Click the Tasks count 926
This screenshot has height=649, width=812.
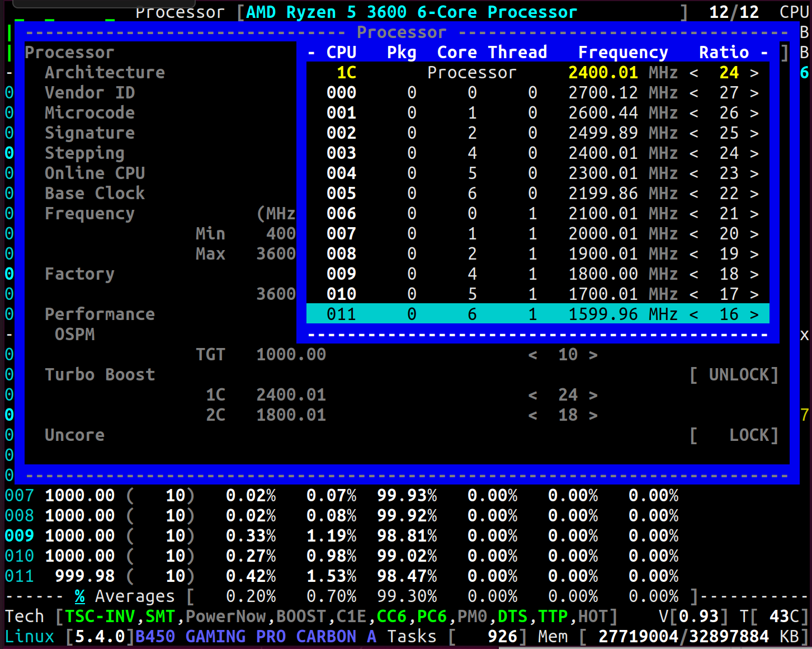[502, 637]
